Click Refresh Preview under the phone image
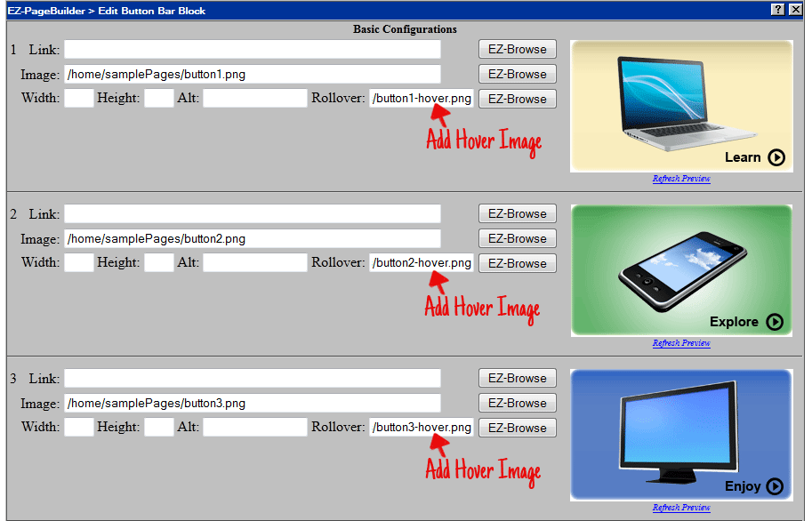Screen dimensions: 812x521 point(681,343)
